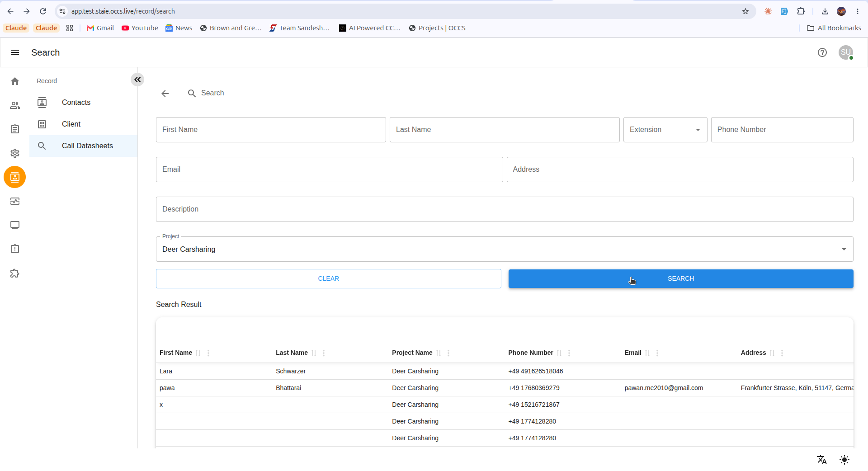Screen dimensions: 868x471
Task: Open First Name column options menu
Action: (x=208, y=353)
